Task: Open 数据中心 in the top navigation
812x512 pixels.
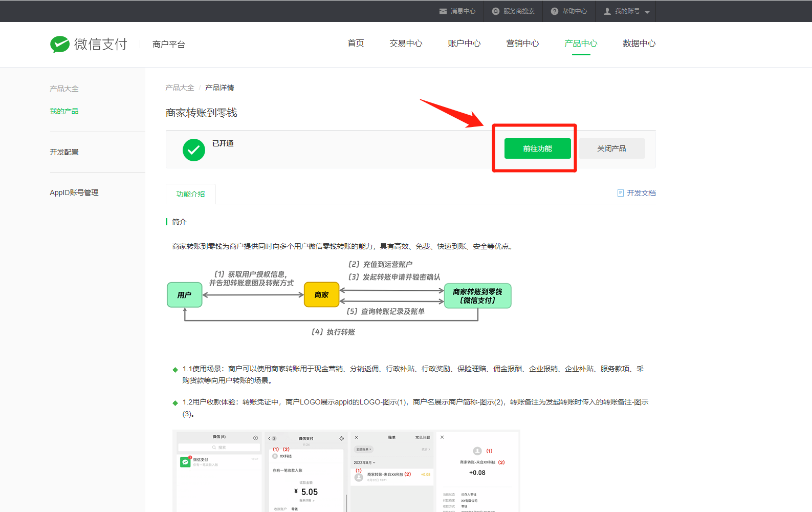Action: click(x=639, y=44)
